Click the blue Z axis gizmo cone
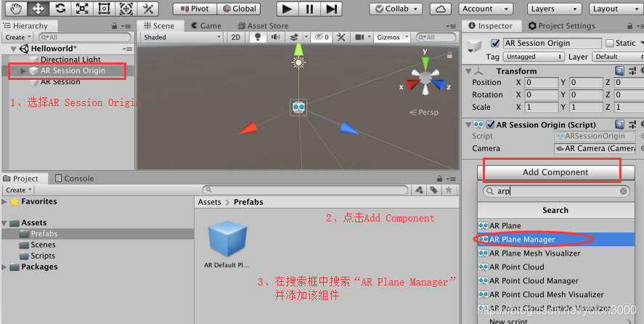644x324 pixels. point(439,85)
